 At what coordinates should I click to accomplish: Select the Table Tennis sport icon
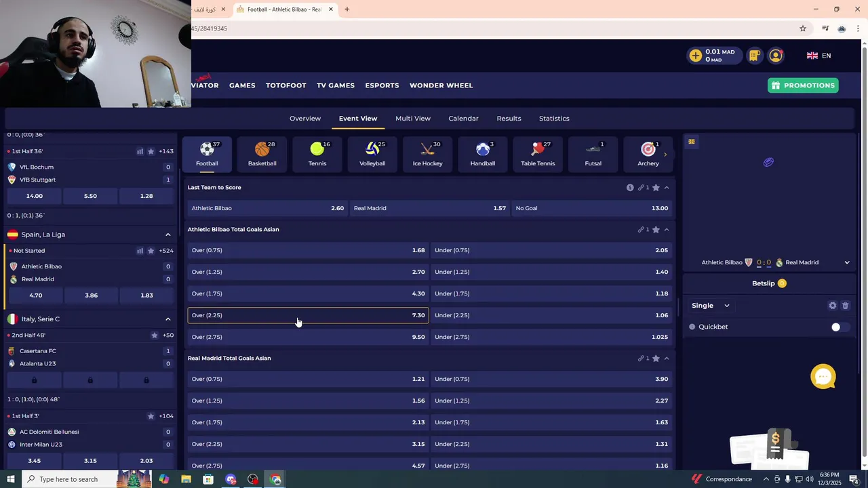click(538, 154)
